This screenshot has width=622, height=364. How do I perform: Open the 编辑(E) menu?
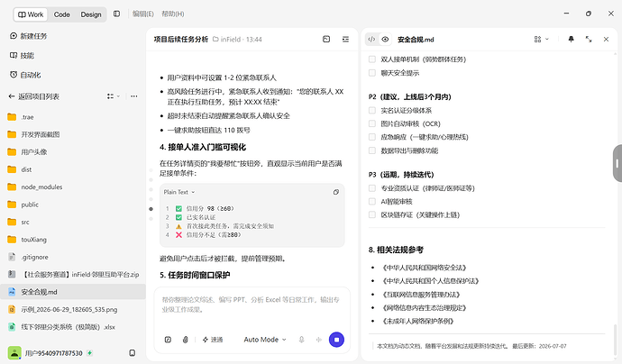(x=142, y=14)
